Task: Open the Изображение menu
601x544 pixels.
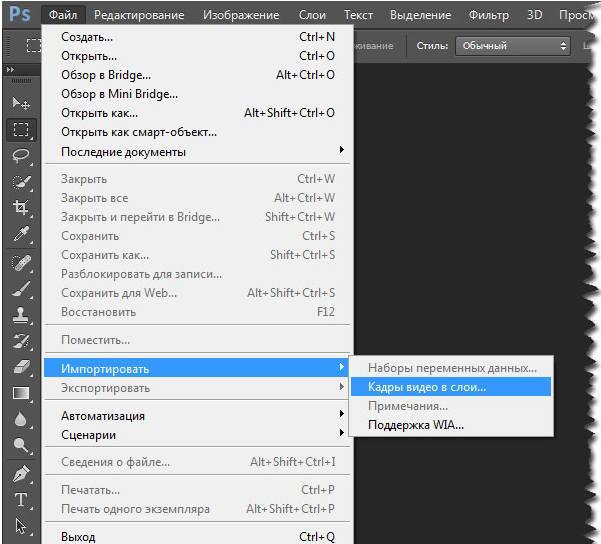Action: pos(241,15)
